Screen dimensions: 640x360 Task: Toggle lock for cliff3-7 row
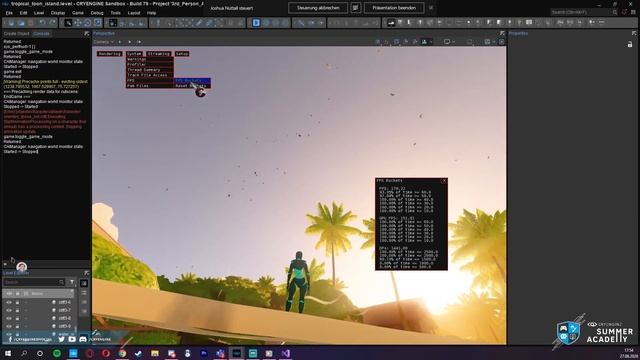pos(17,310)
